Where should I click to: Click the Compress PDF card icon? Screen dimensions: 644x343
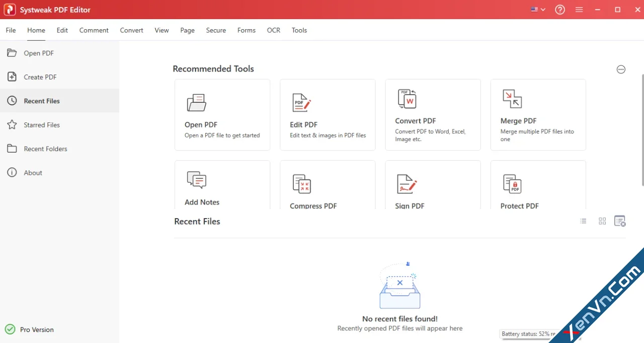302,184
